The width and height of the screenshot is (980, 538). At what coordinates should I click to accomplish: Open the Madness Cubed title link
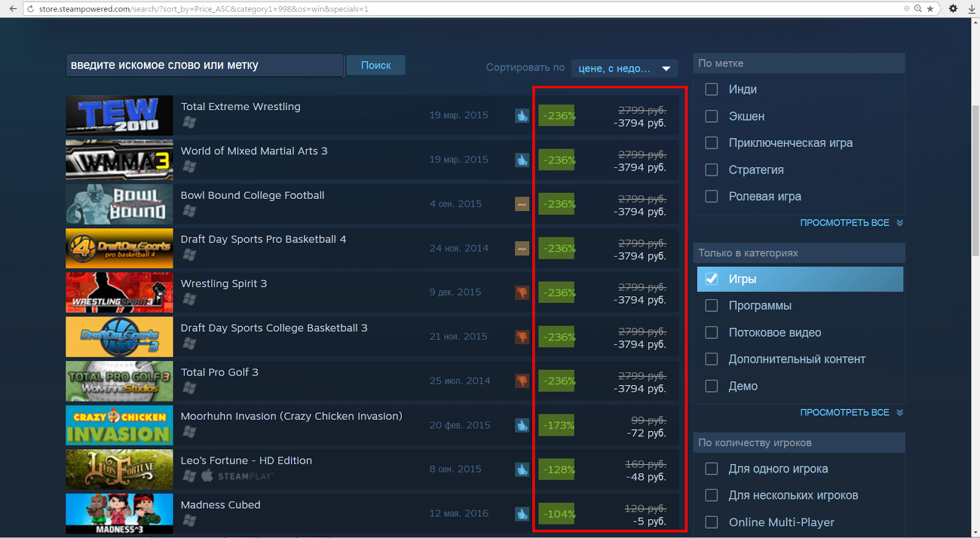pos(221,505)
